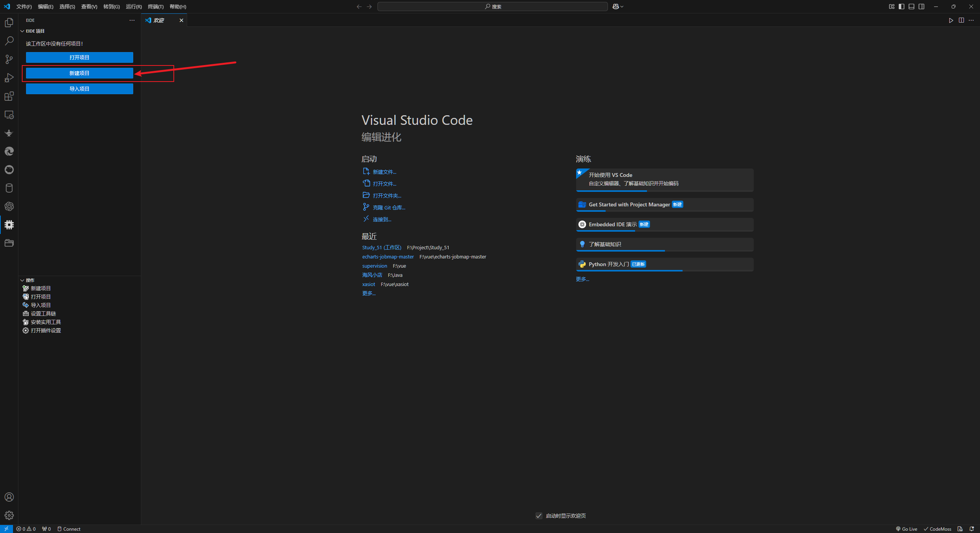Open the recent echarts-jobmap-master folder
Image resolution: width=980 pixels, height=533 pixels.
point(388,257)
